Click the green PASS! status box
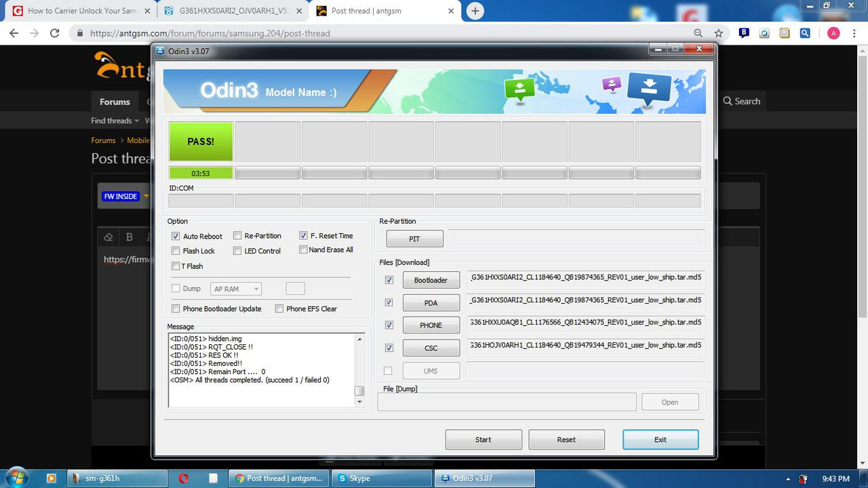Screen dimensions: 868x488 pyautogui.click(x=201, y=141)
